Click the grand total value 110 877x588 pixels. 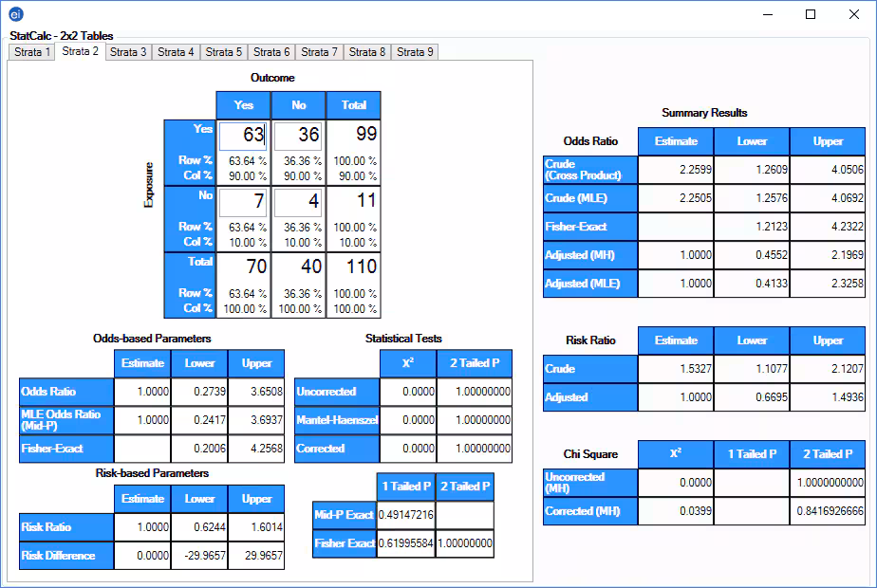[x=362, y=266]
